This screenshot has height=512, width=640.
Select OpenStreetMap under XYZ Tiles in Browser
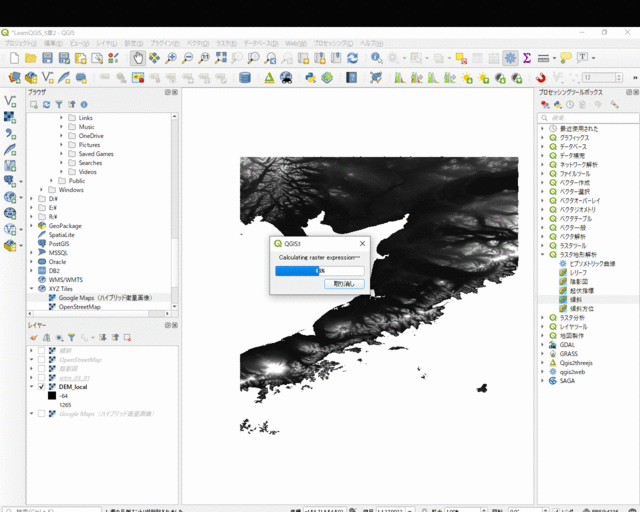click(80, 307)
